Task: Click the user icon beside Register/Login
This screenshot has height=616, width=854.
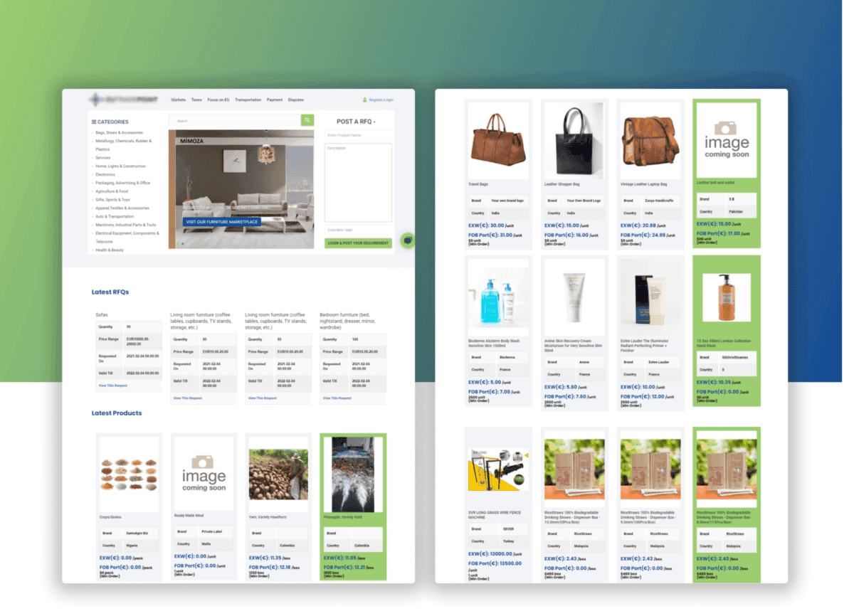Action: click(x=365, y=100)
